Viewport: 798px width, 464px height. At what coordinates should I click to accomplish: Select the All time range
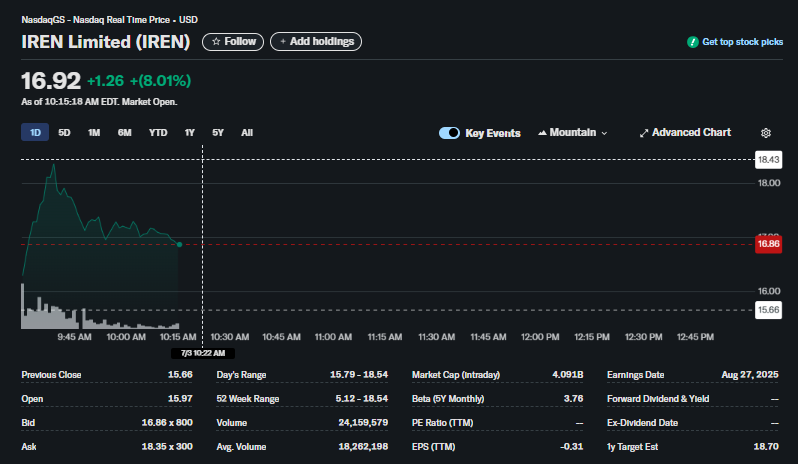[x=247, y=133]
